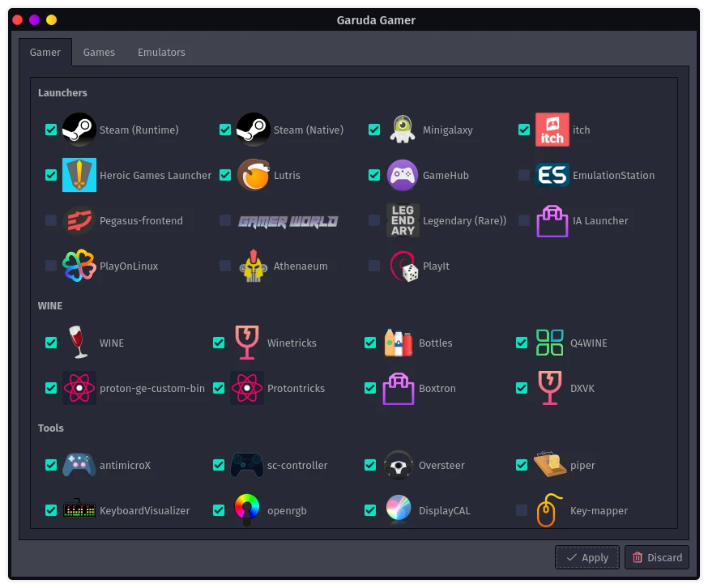The height and width of the screenshot is (588, 708).
Task: Click the Boxtron bag icon
Action: [x=399, y=388]
